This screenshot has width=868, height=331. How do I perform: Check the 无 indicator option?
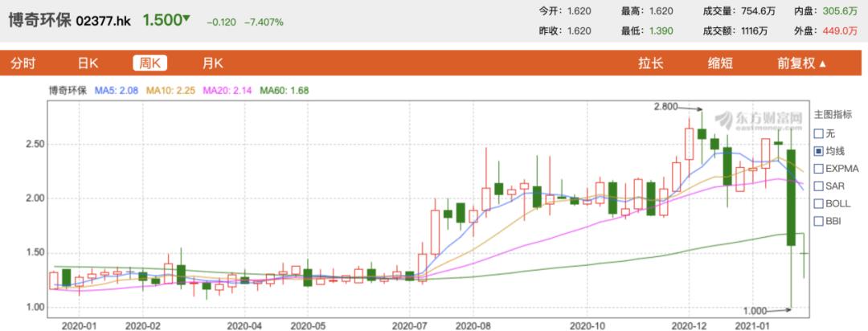[x=819, y=133]
